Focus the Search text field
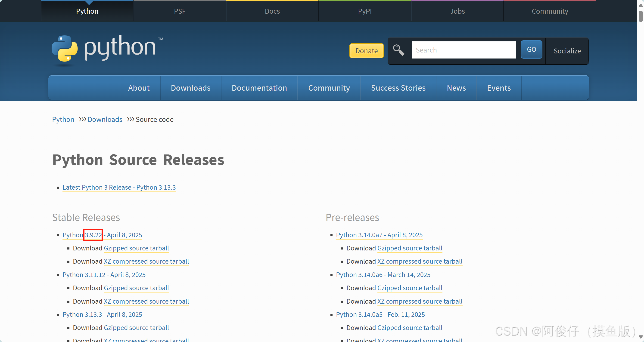The image size is (644, 342). pos(464,50)
